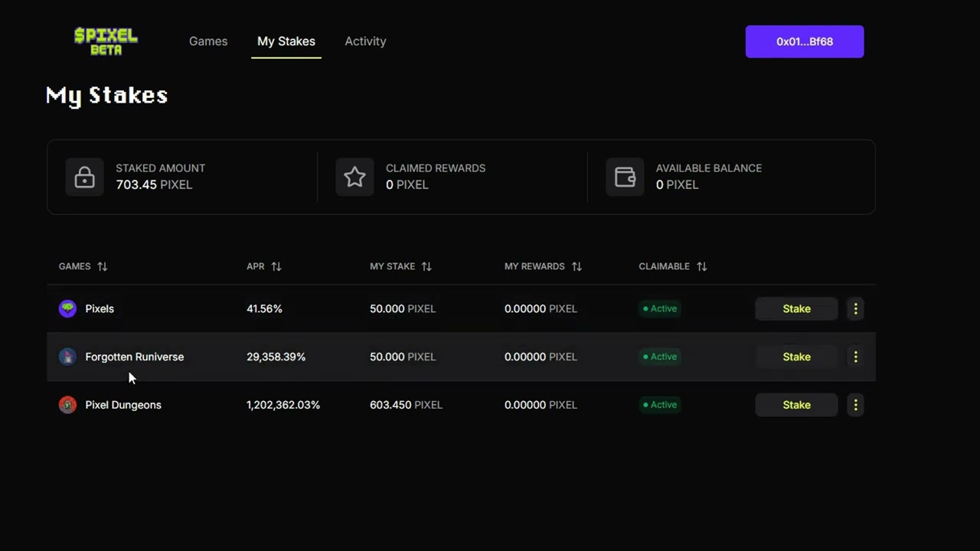Click the Pixels game name
Viewport: 980px width, 551px height.
(100, 308)
